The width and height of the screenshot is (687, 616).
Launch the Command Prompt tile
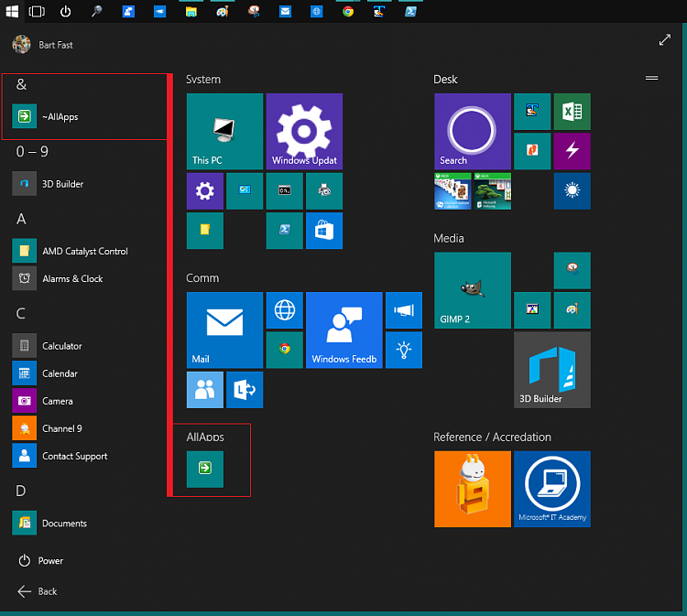284,191
